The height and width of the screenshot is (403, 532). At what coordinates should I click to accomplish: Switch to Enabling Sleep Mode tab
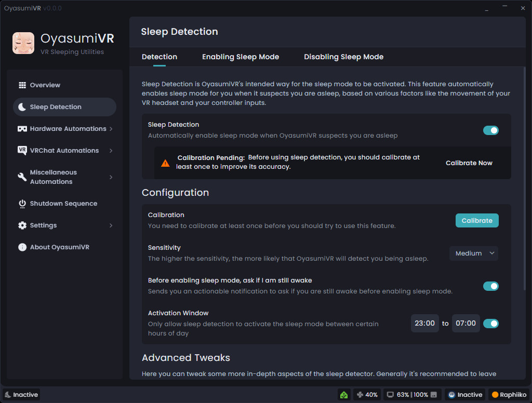[241, 57]
